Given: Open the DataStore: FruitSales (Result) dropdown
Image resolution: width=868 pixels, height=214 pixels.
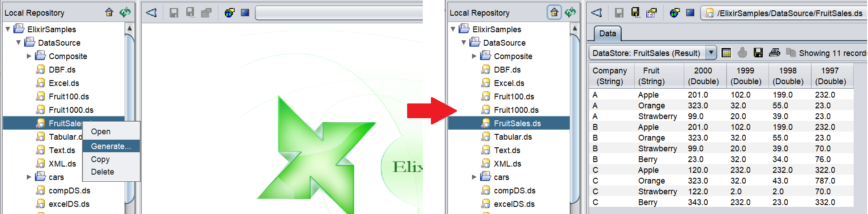Looking at the screenshot, I should [x=711, y=53].
